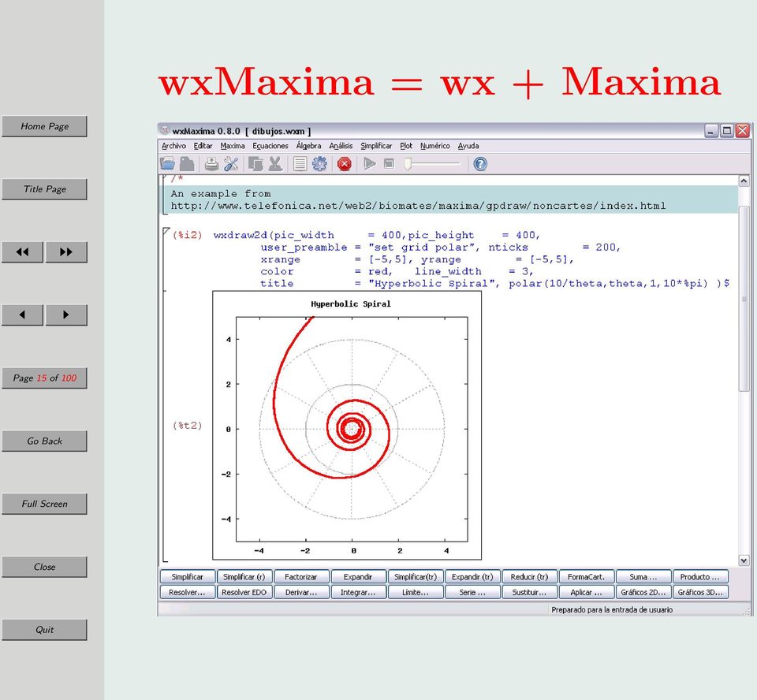Click the grayed Save document icon
The image size is (757, 700).
pos(187,164)
